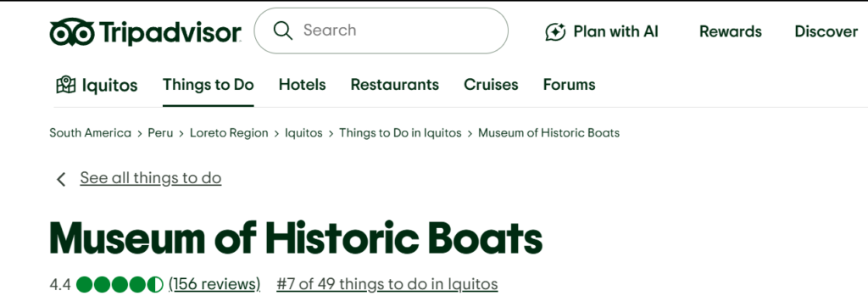Select the Things to Do tab

pos(209,85)
